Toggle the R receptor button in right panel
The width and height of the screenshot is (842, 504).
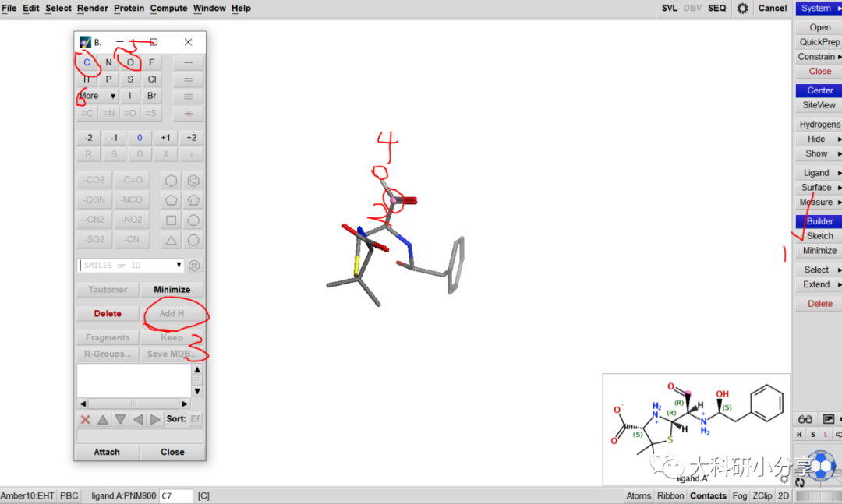click(800, 434)
